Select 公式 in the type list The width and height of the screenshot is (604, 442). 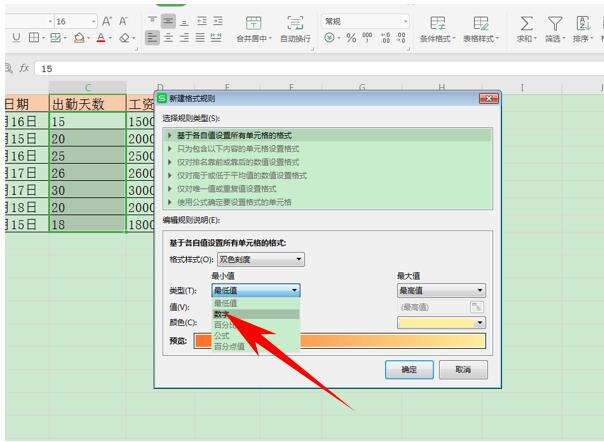tap(256, 336)
